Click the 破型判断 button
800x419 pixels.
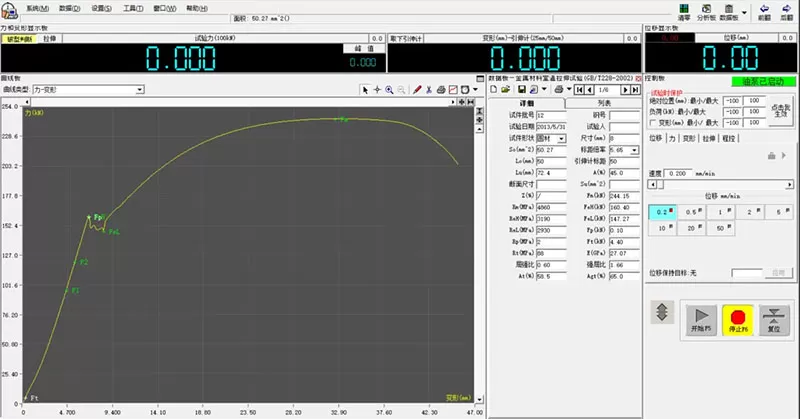pos(19,39)
